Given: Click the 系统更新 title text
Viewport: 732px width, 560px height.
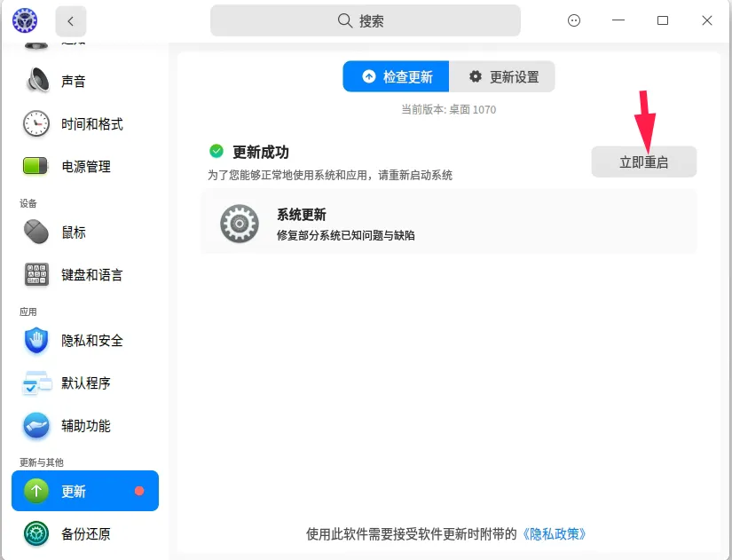Looking at the screenshot, I should [x=301, y=215].
